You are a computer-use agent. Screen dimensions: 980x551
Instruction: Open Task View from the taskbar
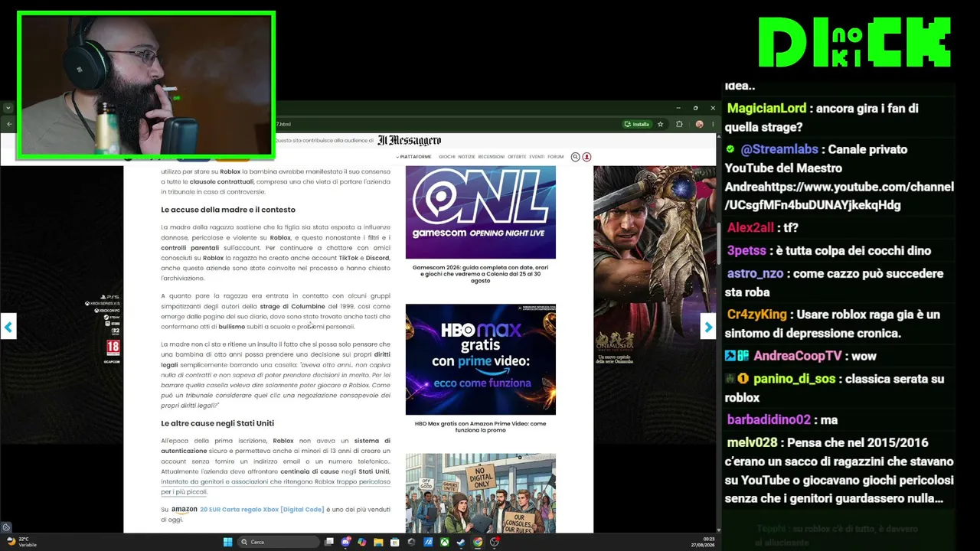coord(329,542)
